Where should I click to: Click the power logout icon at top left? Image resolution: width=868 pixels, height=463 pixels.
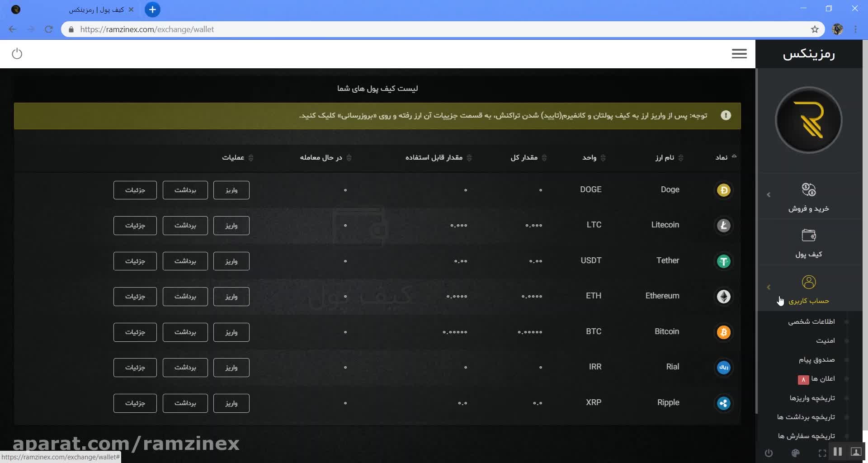coord(17,54)
